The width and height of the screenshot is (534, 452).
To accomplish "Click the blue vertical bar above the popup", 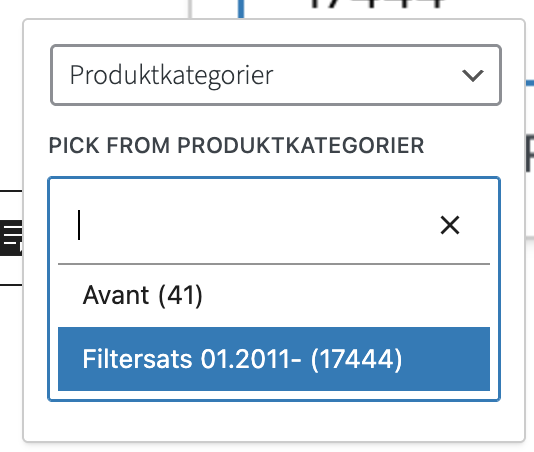I will 241,9.
